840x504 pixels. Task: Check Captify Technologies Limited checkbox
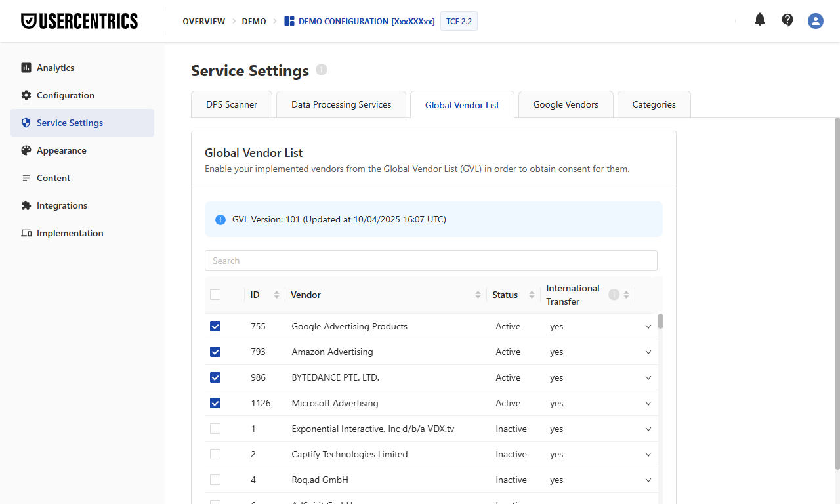[215, 454]
